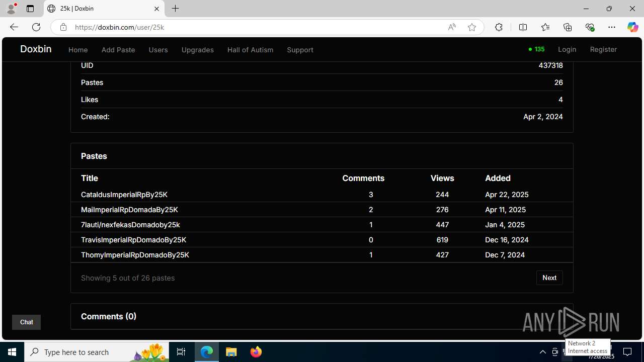Open the Register page
The image size is (644, 362).
[603, 49]
